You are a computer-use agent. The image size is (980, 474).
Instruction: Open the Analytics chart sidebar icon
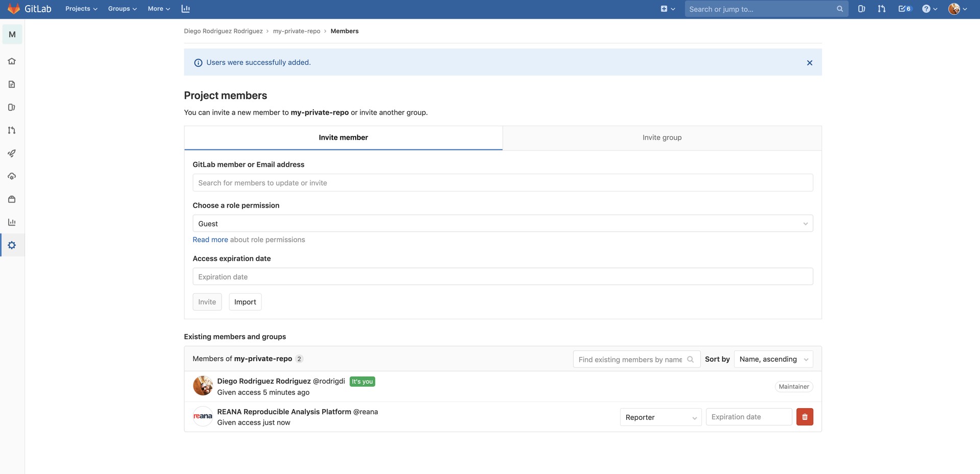click(x=12, y=222)
